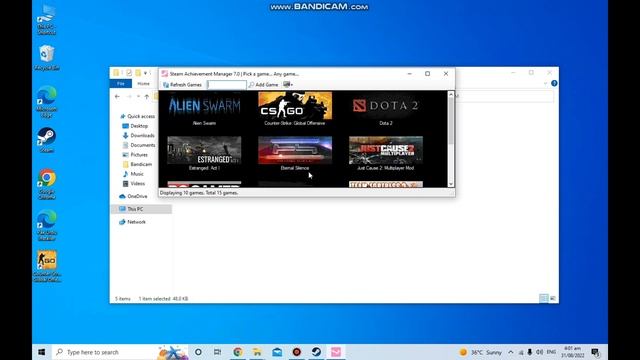Screen dimensions: 640x360
Task: Click the Refresh Games toolbar button
Action: click(182, 84)
